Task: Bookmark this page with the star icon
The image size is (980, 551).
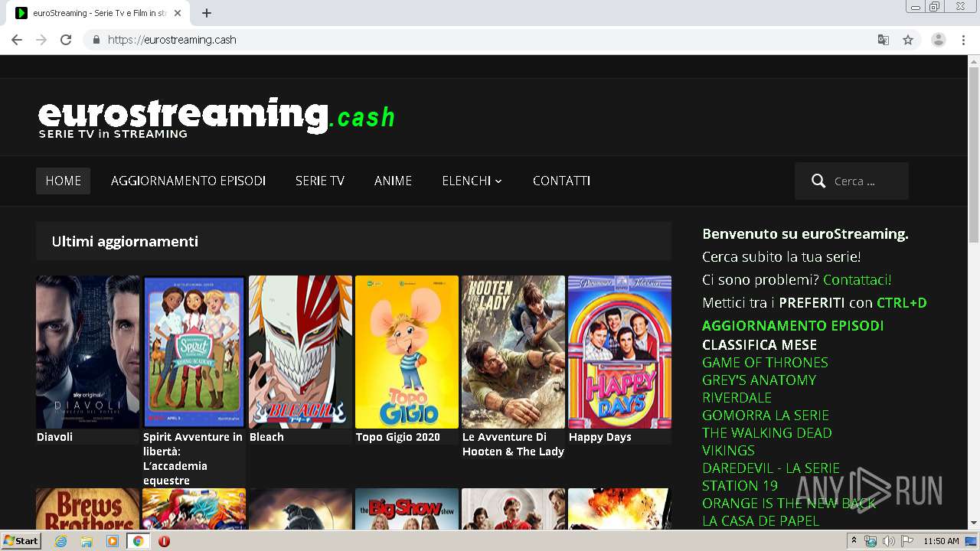Action: 908,40
